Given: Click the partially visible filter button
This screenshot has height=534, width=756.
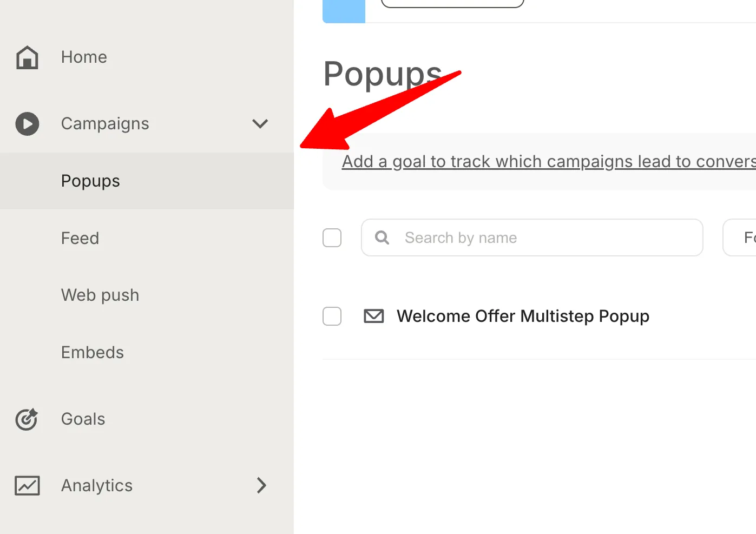Looking at the screenshot, I should pos(740,238).
